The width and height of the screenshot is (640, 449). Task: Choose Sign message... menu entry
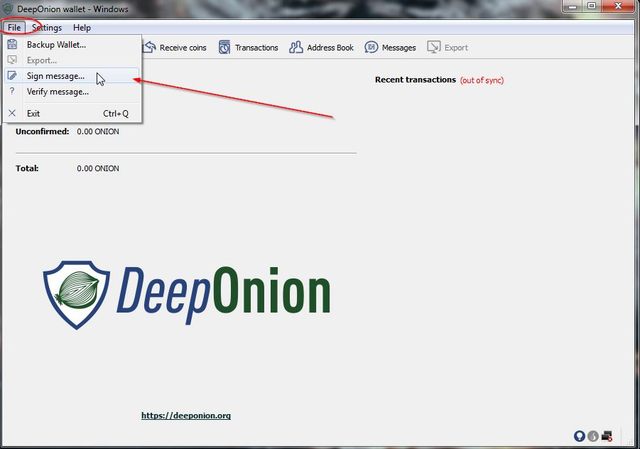[x=72, y=76]
